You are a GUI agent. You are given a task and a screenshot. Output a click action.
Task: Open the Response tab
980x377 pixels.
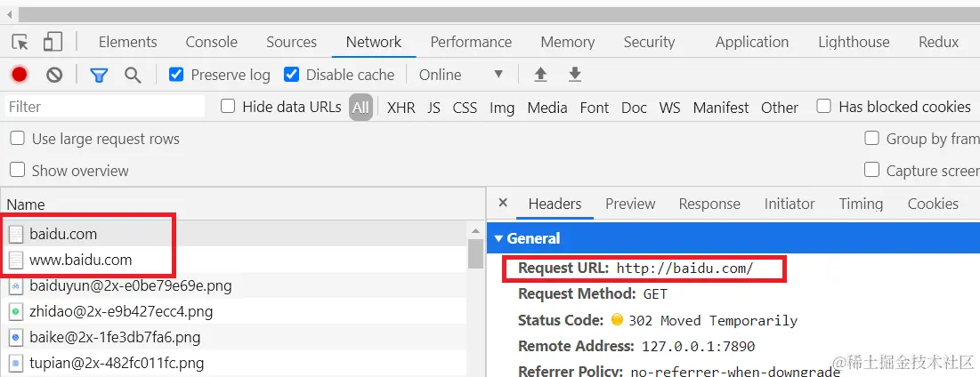tap(709, 204)
